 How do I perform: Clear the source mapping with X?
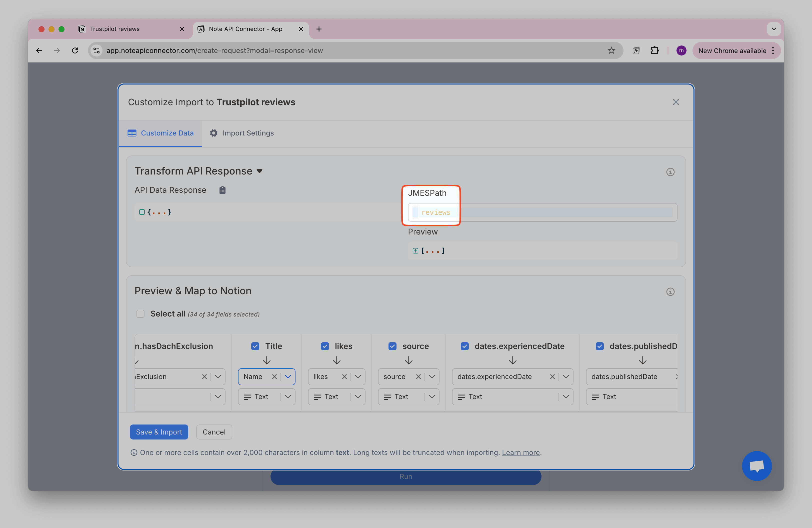(418, 376)
